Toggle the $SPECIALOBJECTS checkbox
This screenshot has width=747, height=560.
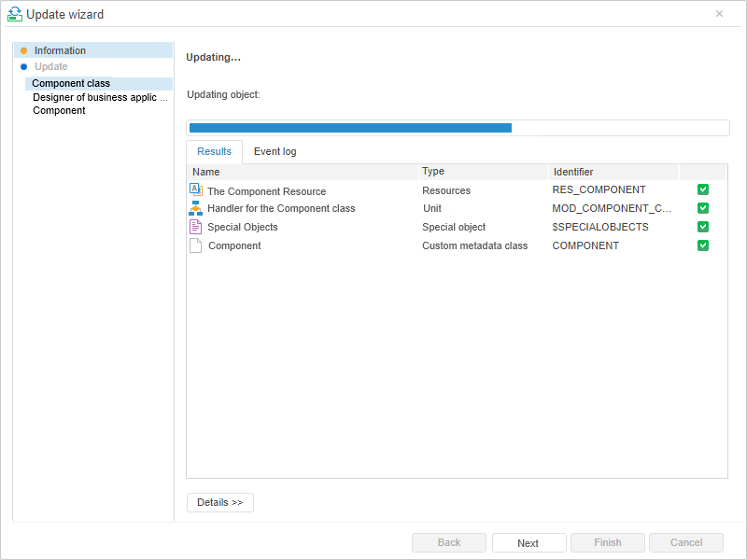703,227
